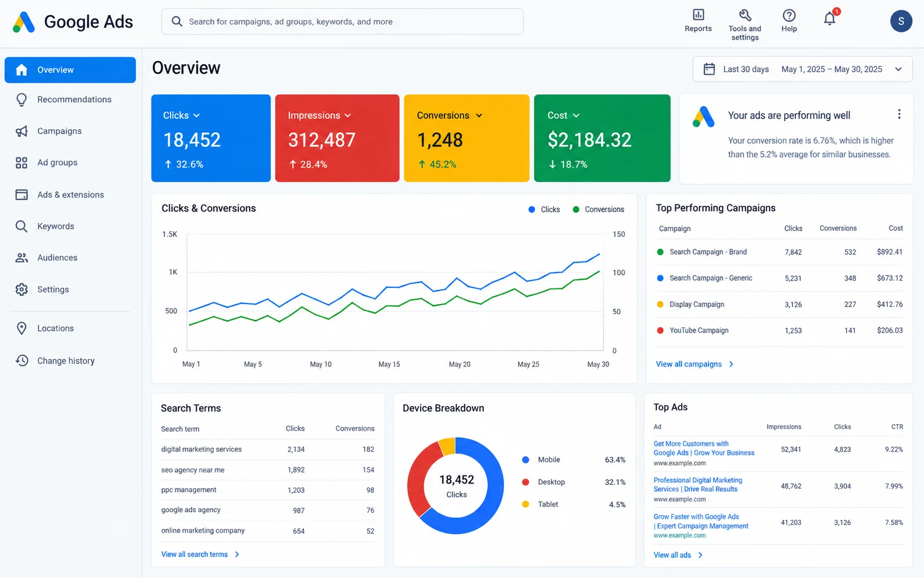Open the performance card three-dot menu
The image size is (924, 578).
pos(899,114)
